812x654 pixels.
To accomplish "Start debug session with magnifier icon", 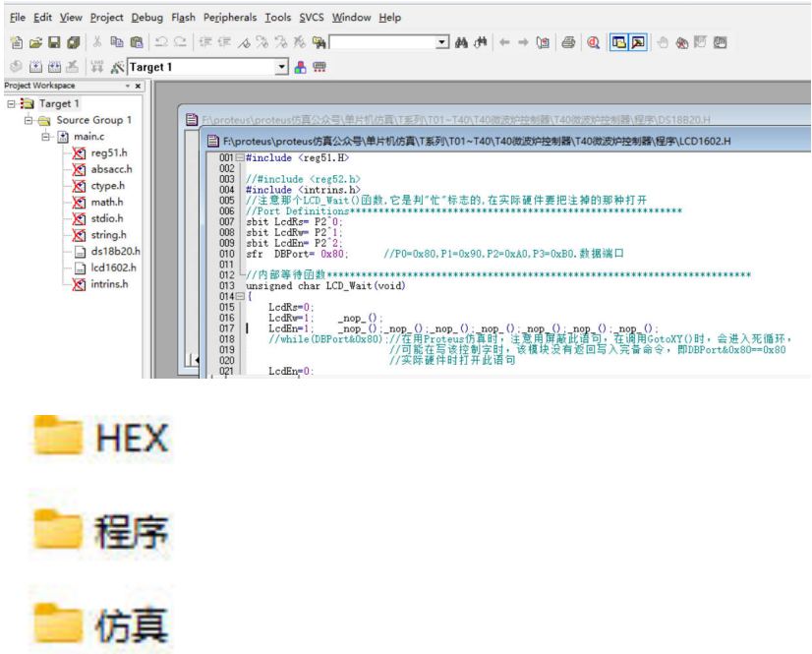I will point(594,42).
